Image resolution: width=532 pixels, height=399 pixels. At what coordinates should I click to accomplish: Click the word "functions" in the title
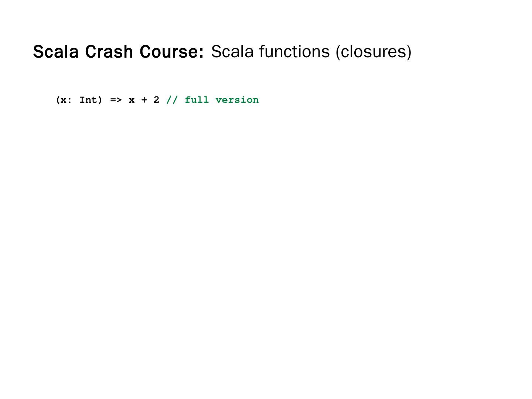[294, 51]
